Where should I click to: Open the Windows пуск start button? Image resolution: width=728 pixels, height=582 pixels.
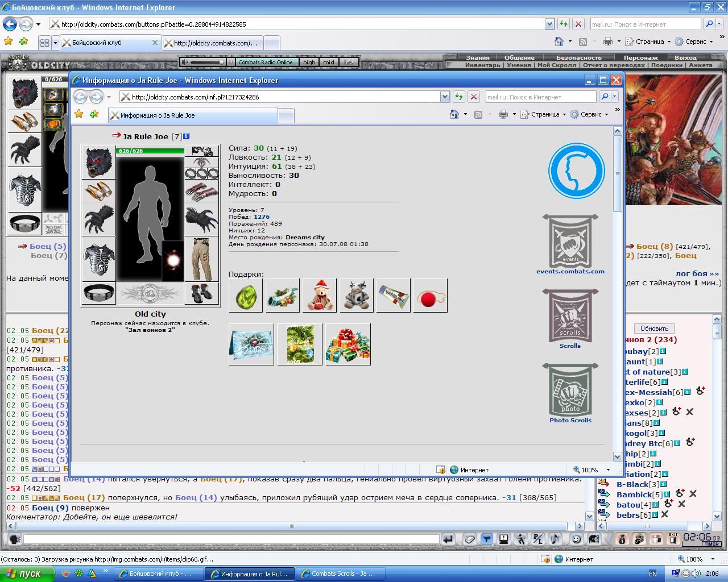click(27, 573)
